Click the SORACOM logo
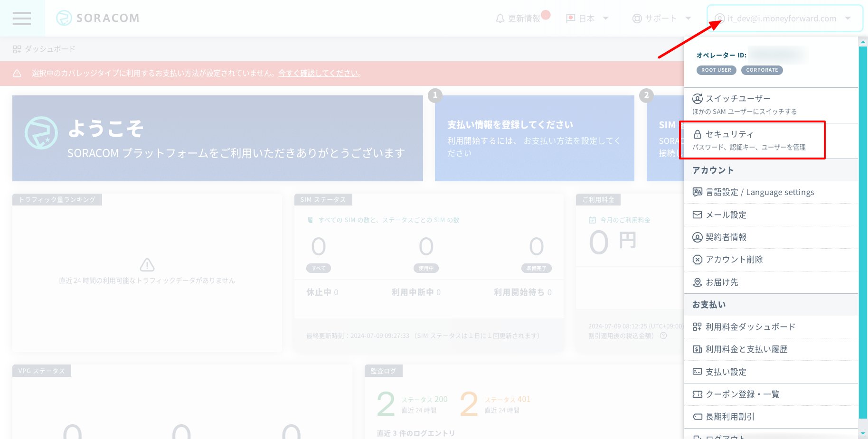The width and height of the screenshot is (868, 439). pyautogui.click(x=98, y=18)
